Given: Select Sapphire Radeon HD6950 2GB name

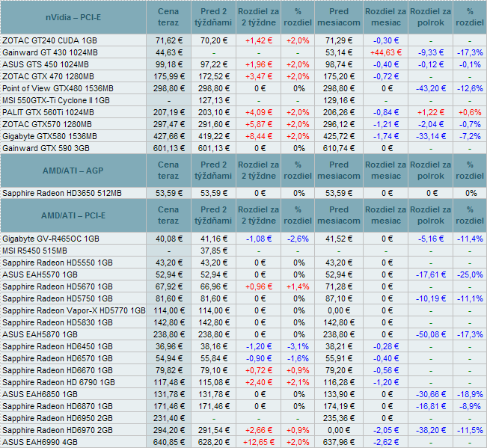Looking at the screenshot, I should coord(58,418).
